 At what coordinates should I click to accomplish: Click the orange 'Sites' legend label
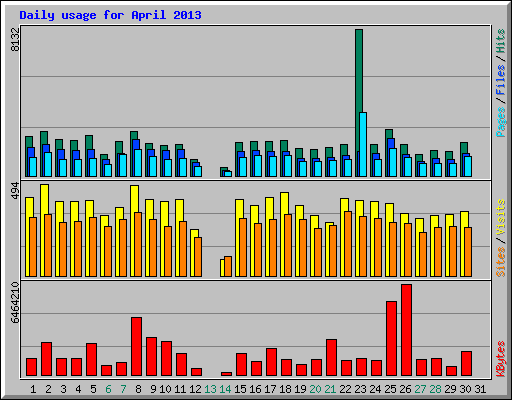coord(500,262)
